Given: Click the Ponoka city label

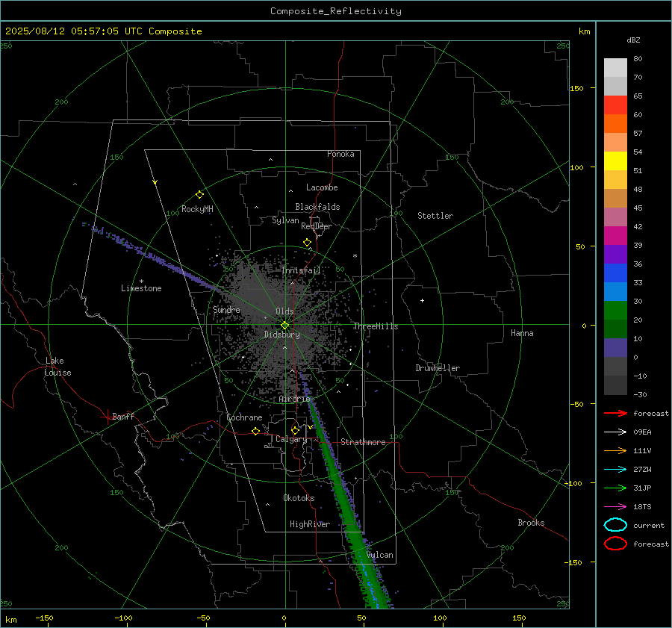Looking at the screenshot, I should pos(340,155).
